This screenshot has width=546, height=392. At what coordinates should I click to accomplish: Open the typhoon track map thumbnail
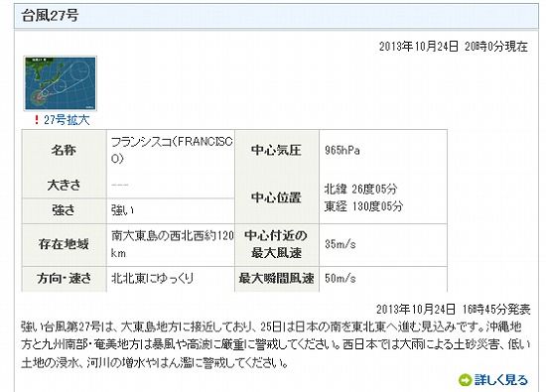pos(60,83)
